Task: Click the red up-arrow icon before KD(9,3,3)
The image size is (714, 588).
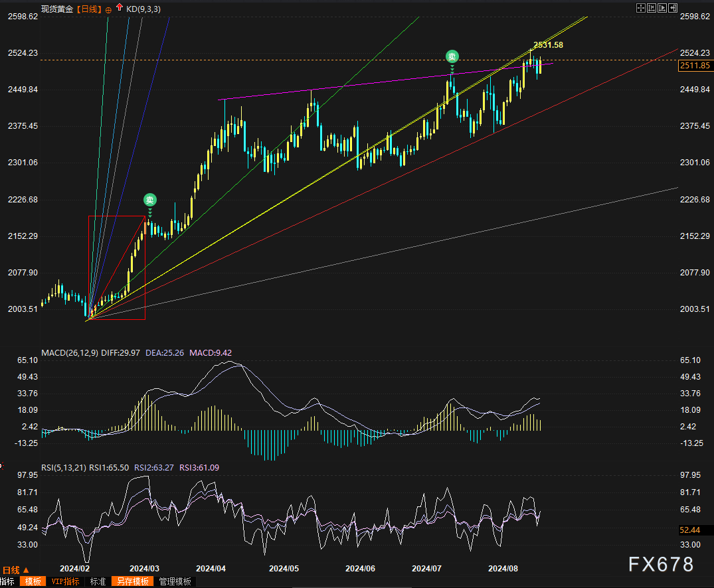Action: click(x=120, y=7)
